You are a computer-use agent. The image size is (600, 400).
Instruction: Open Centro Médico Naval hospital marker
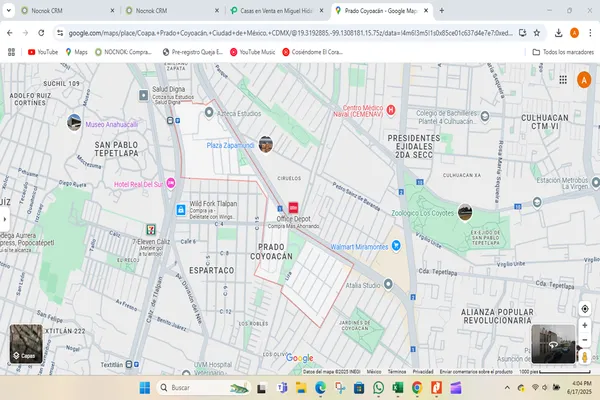coord(391,110)
